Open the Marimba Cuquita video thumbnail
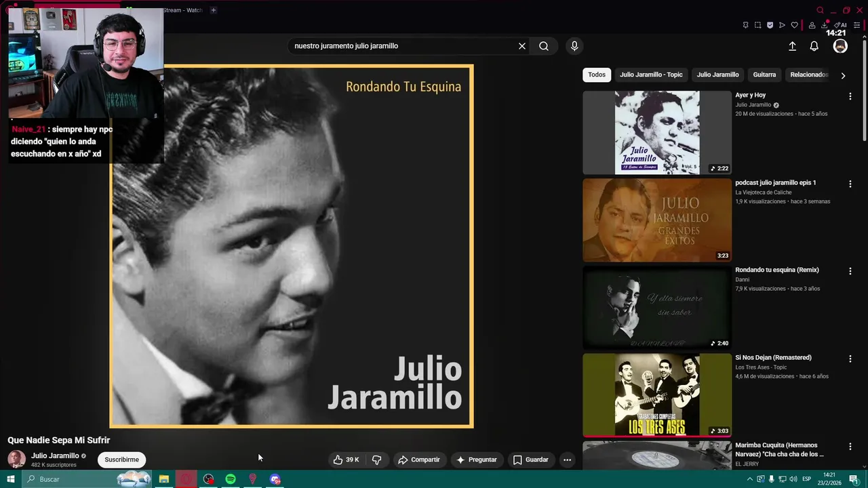The image size is (868, 488). [x=657, y=455]
